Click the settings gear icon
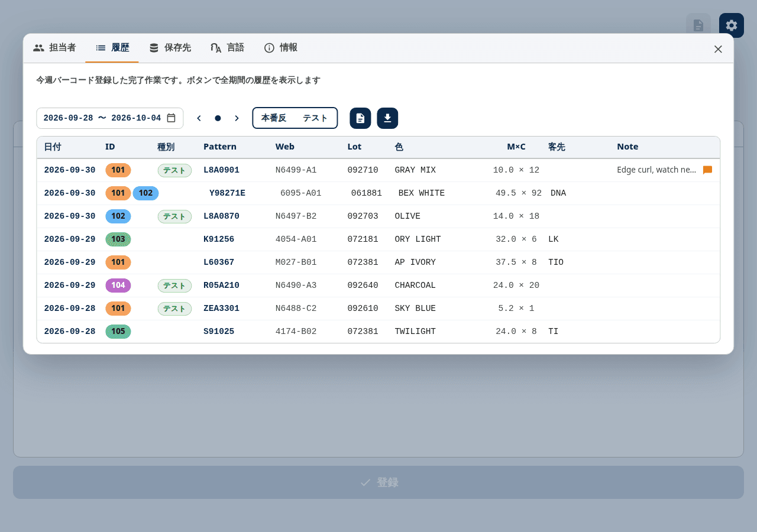 pyautogui.click(x=732, y=25)
